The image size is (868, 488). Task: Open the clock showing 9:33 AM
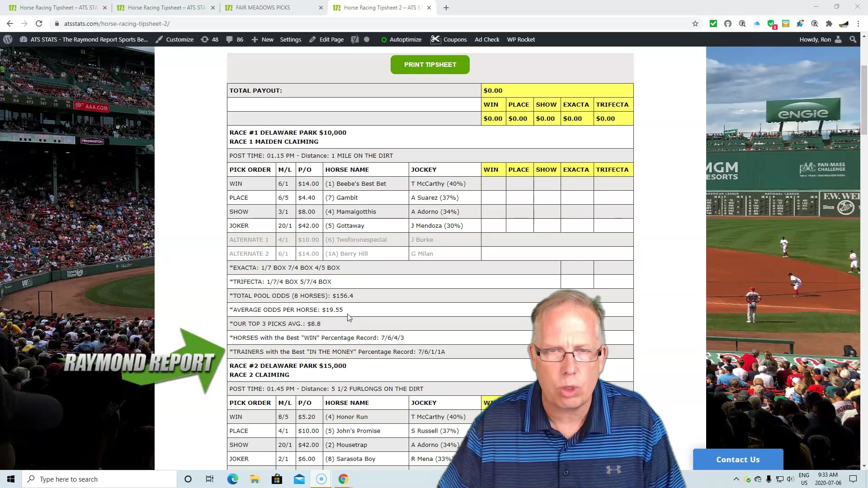click(828, 479)
